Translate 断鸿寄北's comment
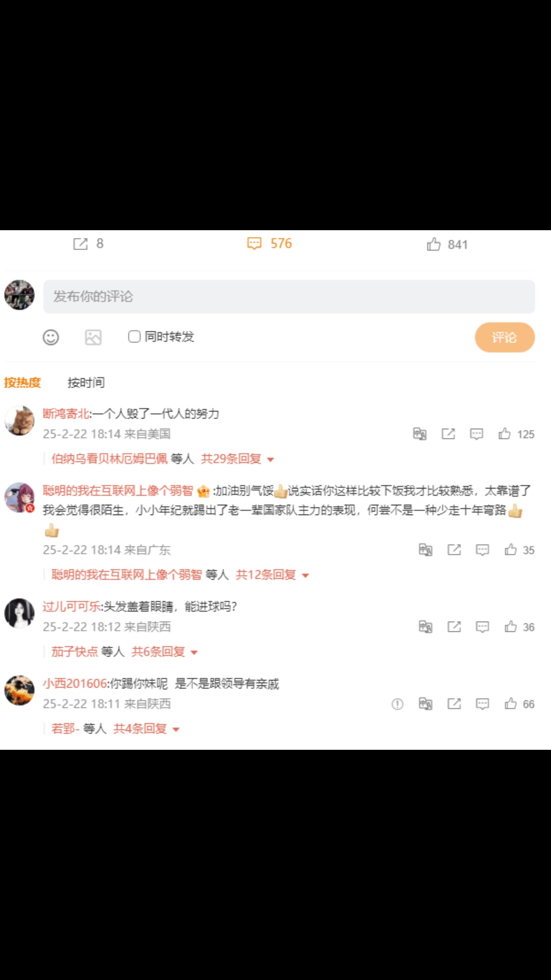The image size is (551, 980). pyautogui.click(x=420, y=434)
